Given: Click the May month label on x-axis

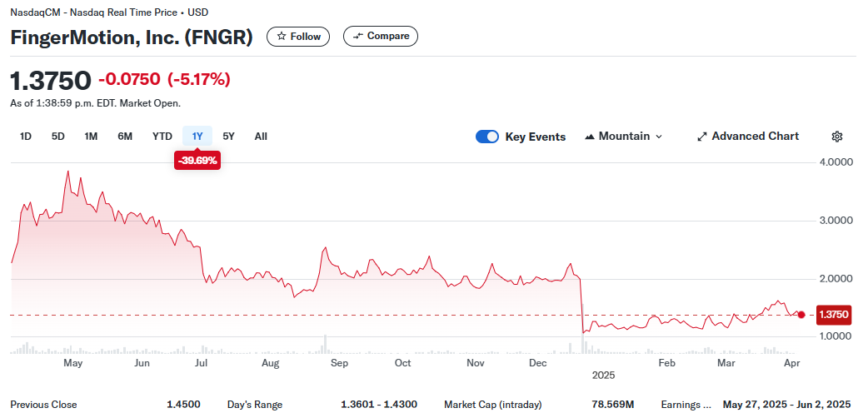Looking at the screenshot, I should [73, 363].
